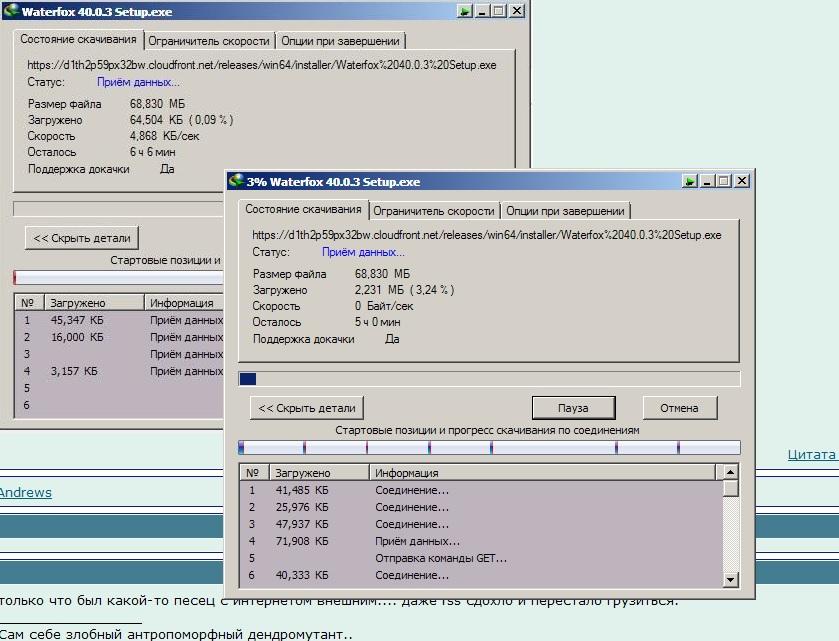Select back window row with 3,157 КБ
The width and height of the screenshot is (839, 641).
tap(119, 371)
